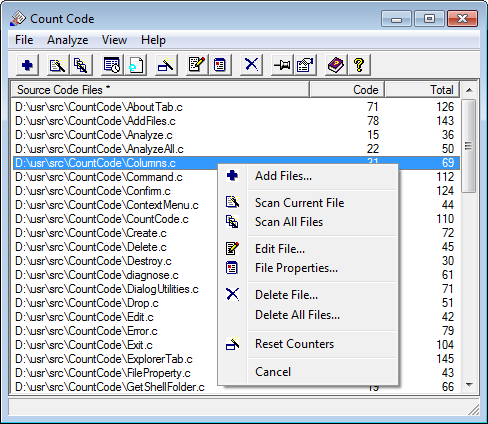This screenshot has height=424, width=488.
Task: Click the Total column header
Action: (x=422, y=90)
